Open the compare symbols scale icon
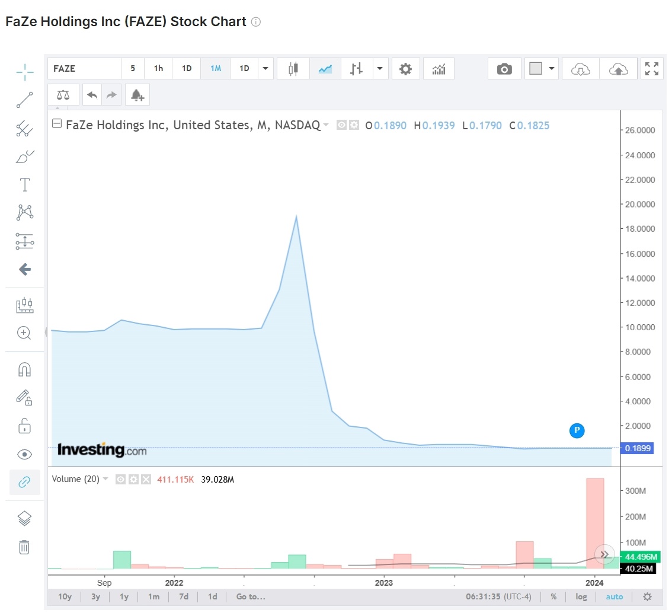 tap(63, 95)
